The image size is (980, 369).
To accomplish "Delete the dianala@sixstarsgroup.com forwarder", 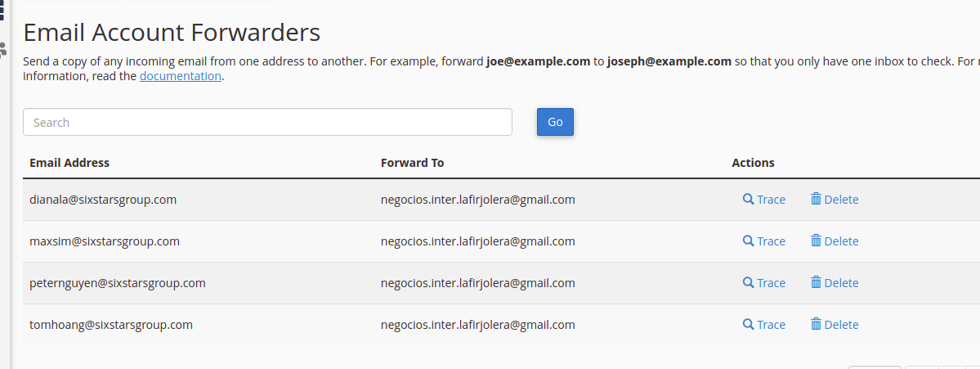I will click(835, 200).
